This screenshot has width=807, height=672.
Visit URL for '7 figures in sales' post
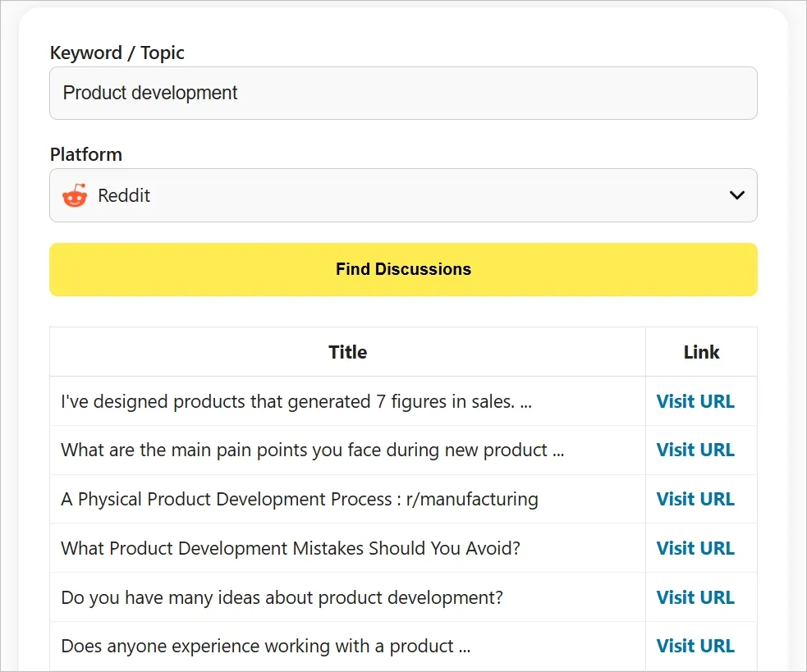pyautogui.click(x=695, y=401)
